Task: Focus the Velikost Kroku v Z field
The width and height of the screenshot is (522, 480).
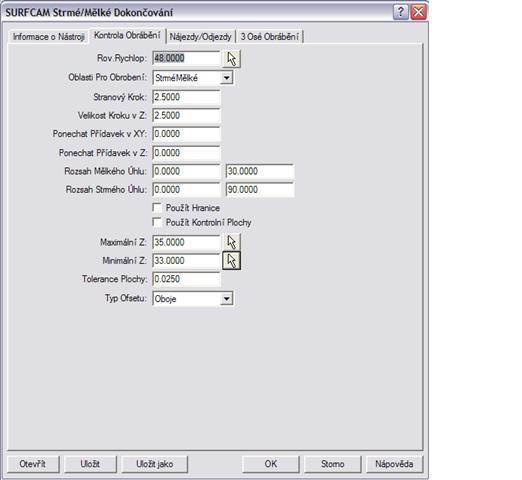Action: 186,116
